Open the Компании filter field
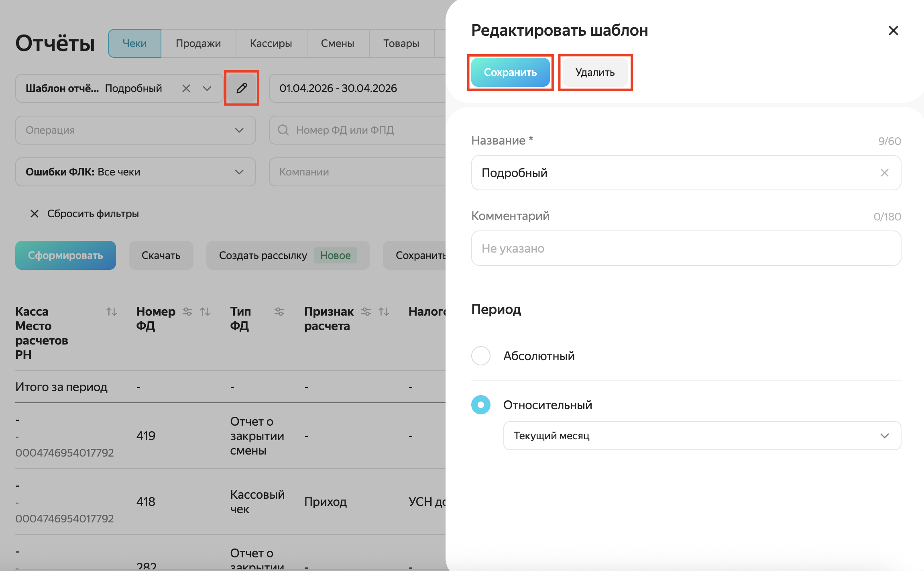 (357, 172)
